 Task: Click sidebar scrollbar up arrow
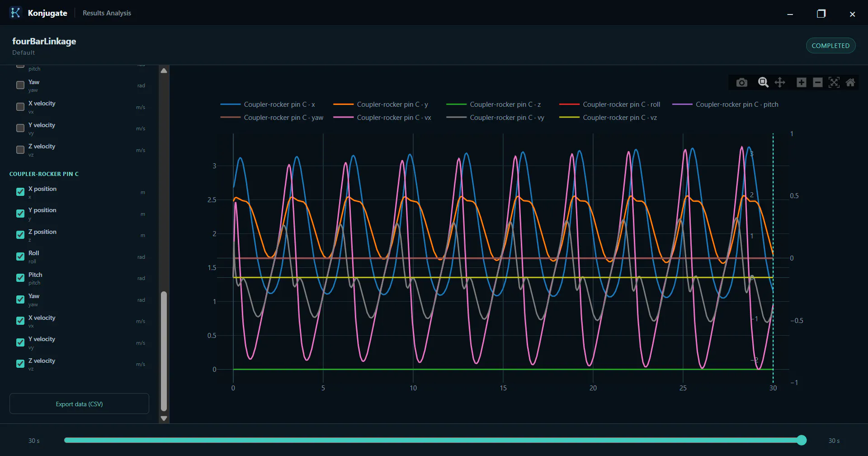point(164,71)
